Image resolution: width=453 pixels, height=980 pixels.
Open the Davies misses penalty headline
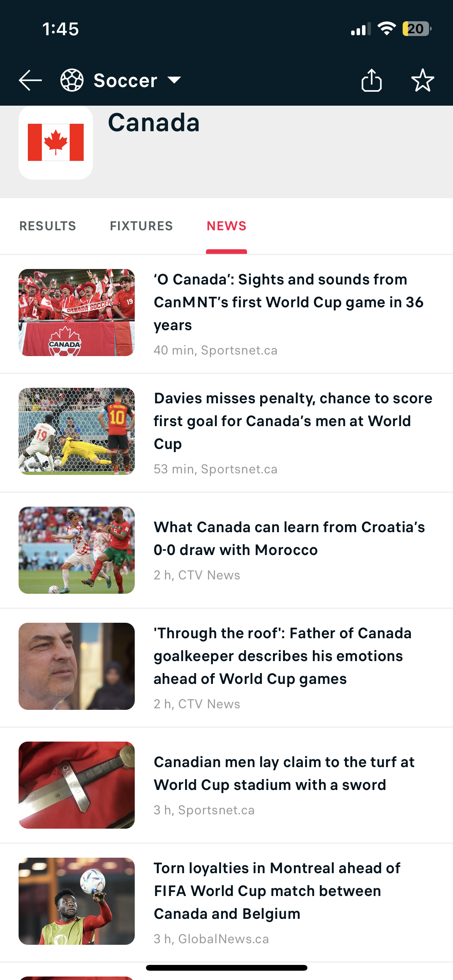pos(293,421)
